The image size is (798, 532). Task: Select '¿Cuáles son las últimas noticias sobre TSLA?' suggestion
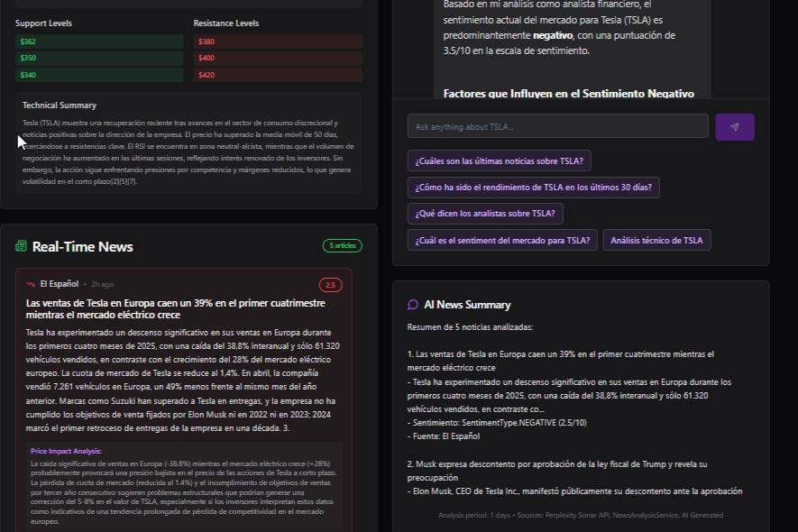[x=499, y=161]
